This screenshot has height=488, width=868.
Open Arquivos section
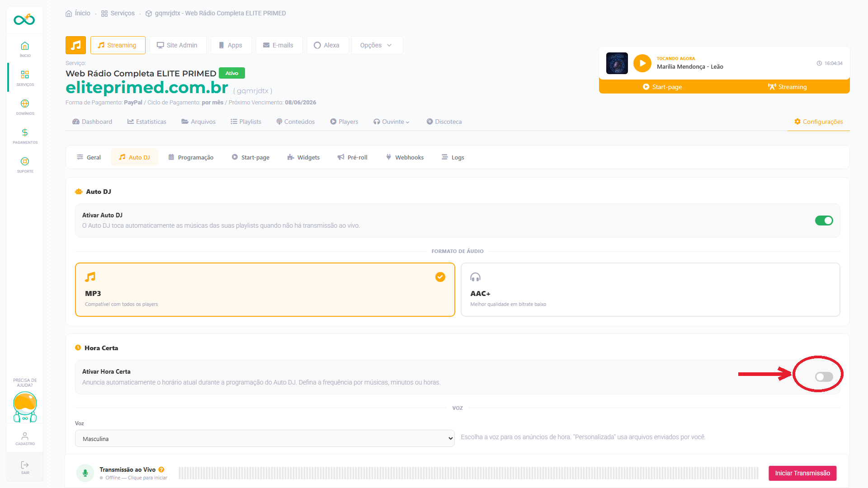pos(198,122)
